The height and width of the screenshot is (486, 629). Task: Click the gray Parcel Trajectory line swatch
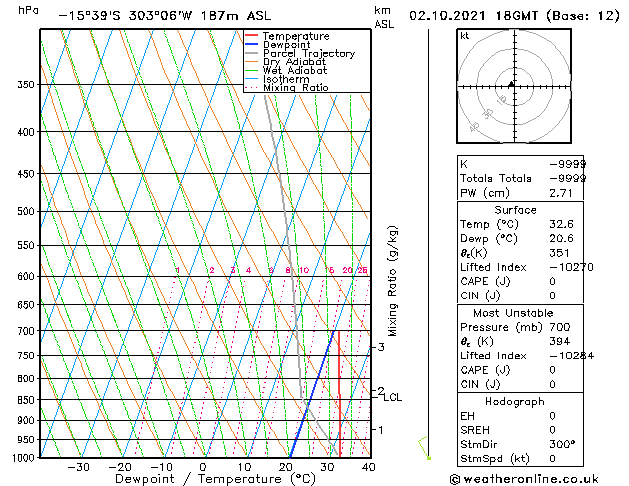[x=252, y=53]
